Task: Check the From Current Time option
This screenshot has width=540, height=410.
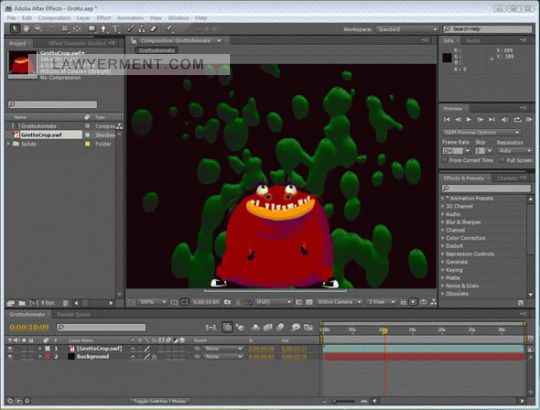Action: 445,160
